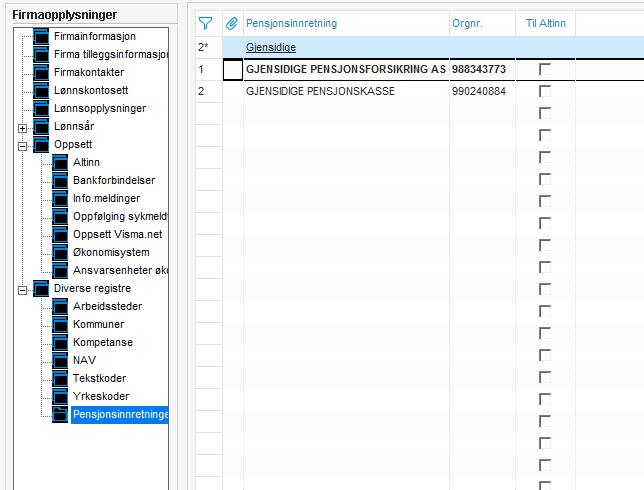Click folder icon beside Lønnsopplysninger
644x490 pixels.
(x=41, y=108)
